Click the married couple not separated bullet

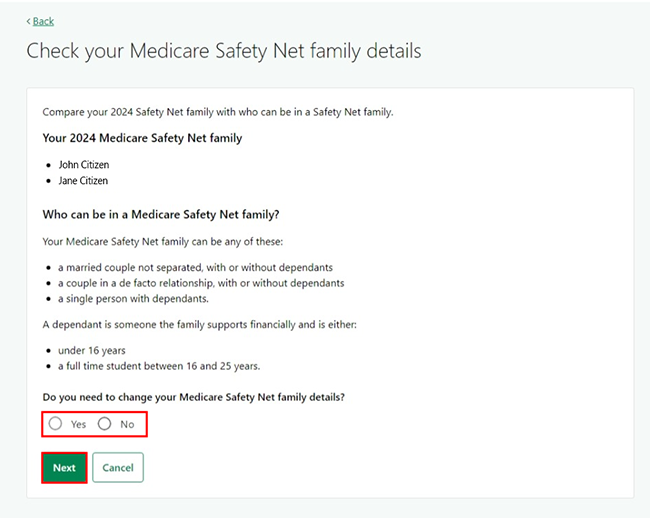click(x=195, y=267)
